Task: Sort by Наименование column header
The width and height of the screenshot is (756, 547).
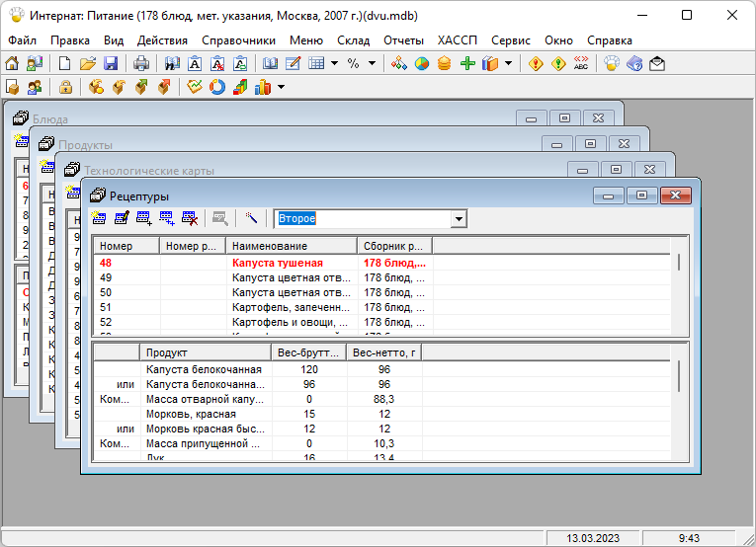Action: coord(291,246)
